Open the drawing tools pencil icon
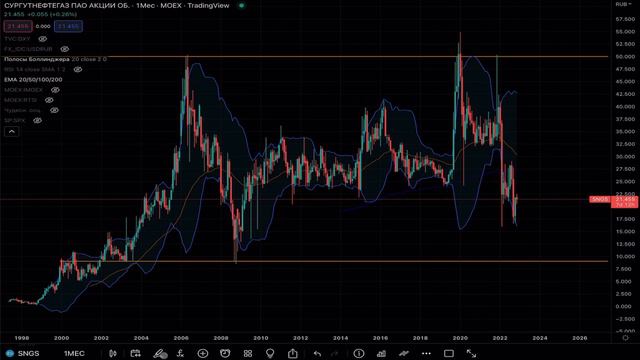 coord(160,353)
